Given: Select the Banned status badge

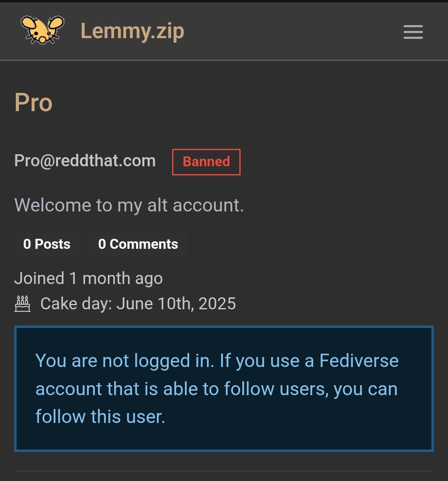Looking at the screenshot, I should tap(206, 162).
